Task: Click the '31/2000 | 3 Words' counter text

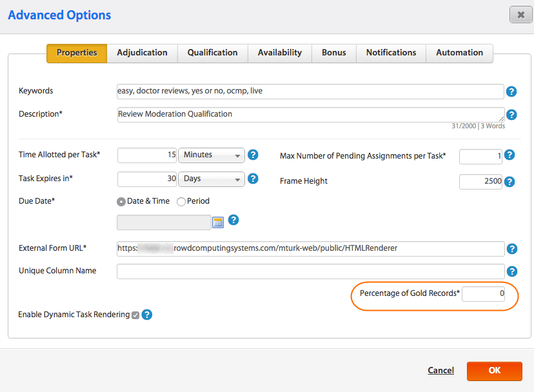Action: pos(478,126)
